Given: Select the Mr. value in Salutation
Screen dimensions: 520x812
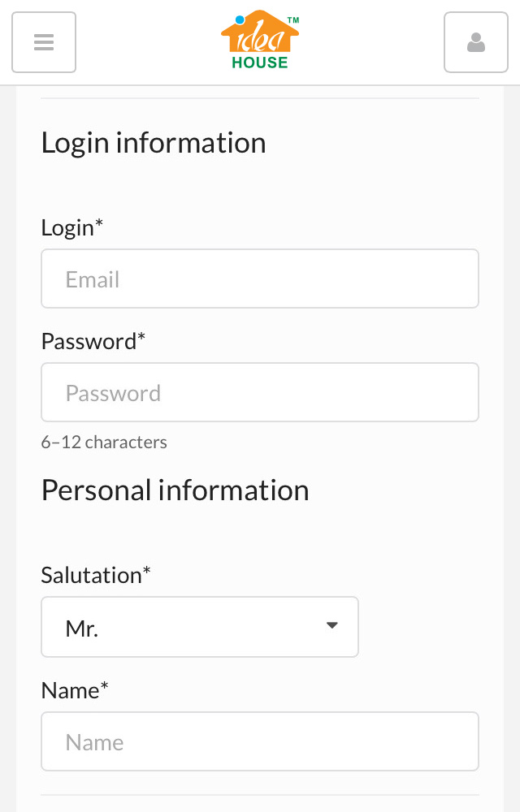Looking at the screenshot, I should pos(82,628).
